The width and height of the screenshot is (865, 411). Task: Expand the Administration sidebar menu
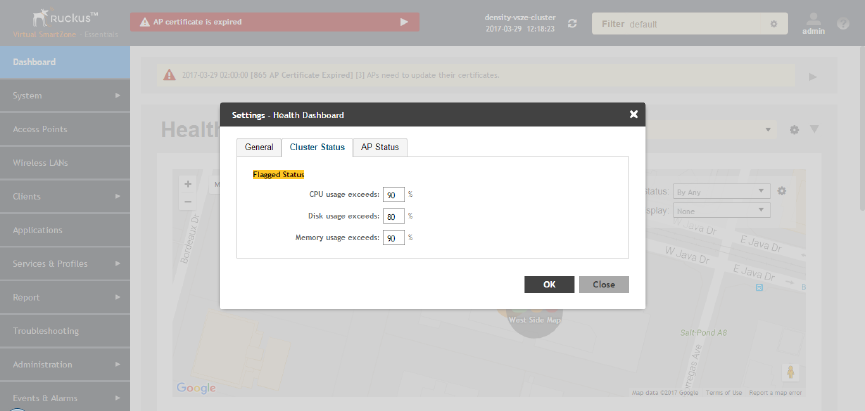65,365
